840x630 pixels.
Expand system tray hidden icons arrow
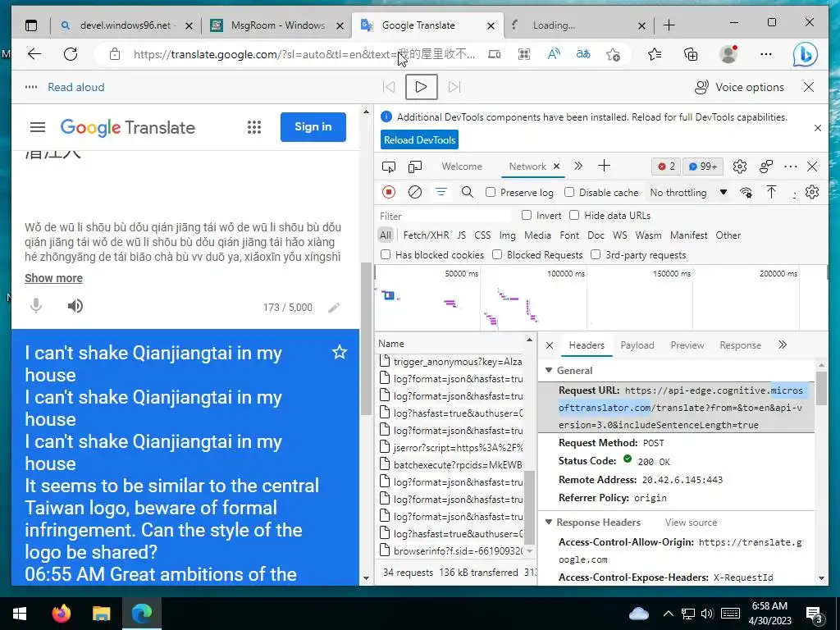click(668, 614)
